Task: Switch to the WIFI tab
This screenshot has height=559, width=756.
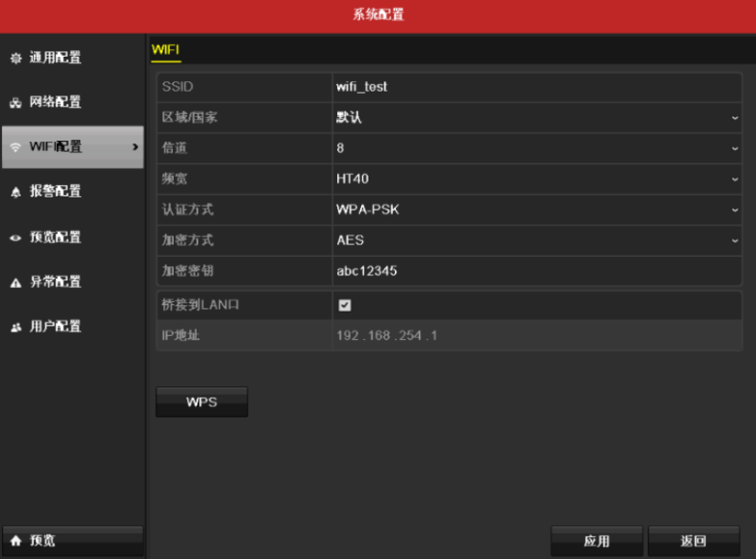Action: click(168, 49)
